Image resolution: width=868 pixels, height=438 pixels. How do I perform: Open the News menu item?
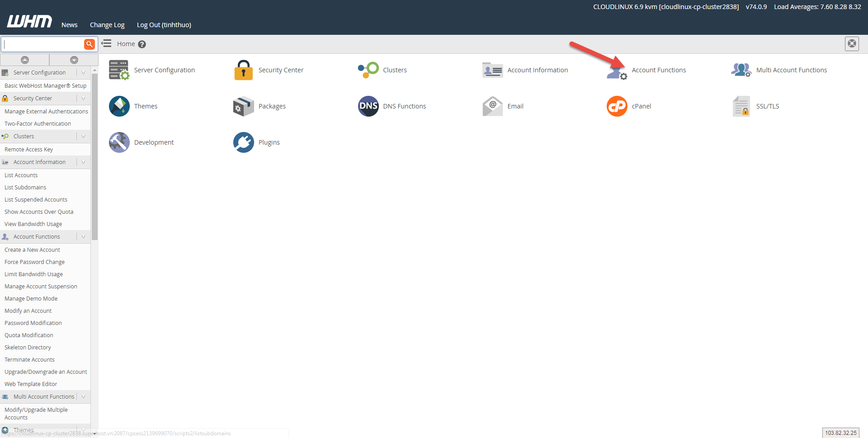[x=69, y=25]
